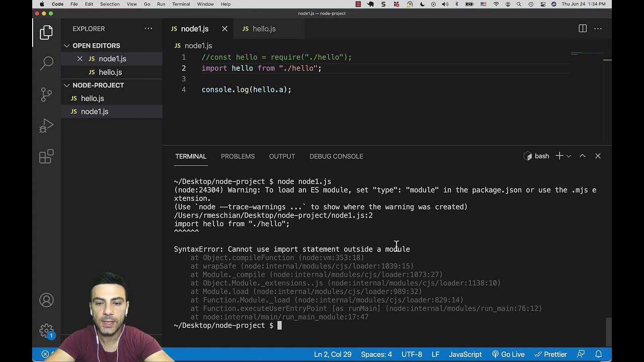Open the Window menu
This screenshot has width=644, height=362.
point(205,4)
